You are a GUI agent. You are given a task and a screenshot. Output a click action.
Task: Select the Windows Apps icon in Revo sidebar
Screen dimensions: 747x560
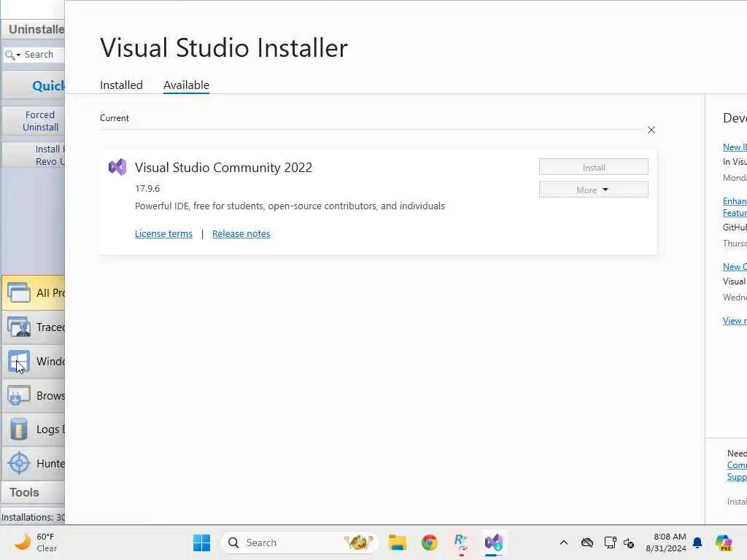click(19, 362)
